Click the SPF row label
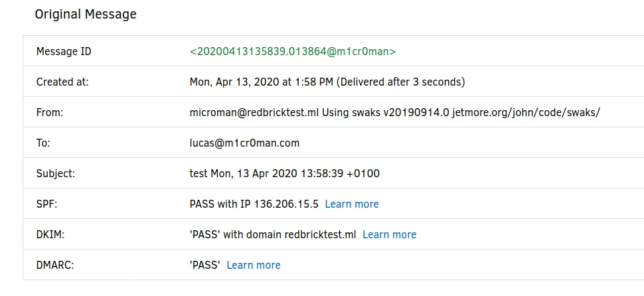Screen dimensions: 644x296 [x=47, y=204]
